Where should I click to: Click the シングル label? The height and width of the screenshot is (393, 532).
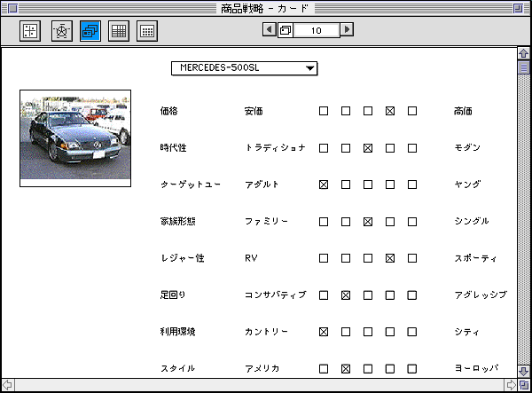(x=472, y=221)
